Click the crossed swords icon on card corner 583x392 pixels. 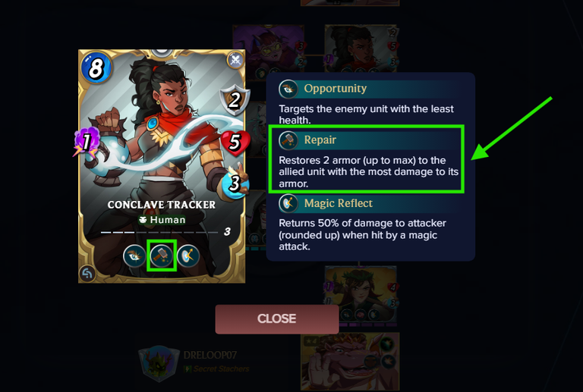pos(235,60)
